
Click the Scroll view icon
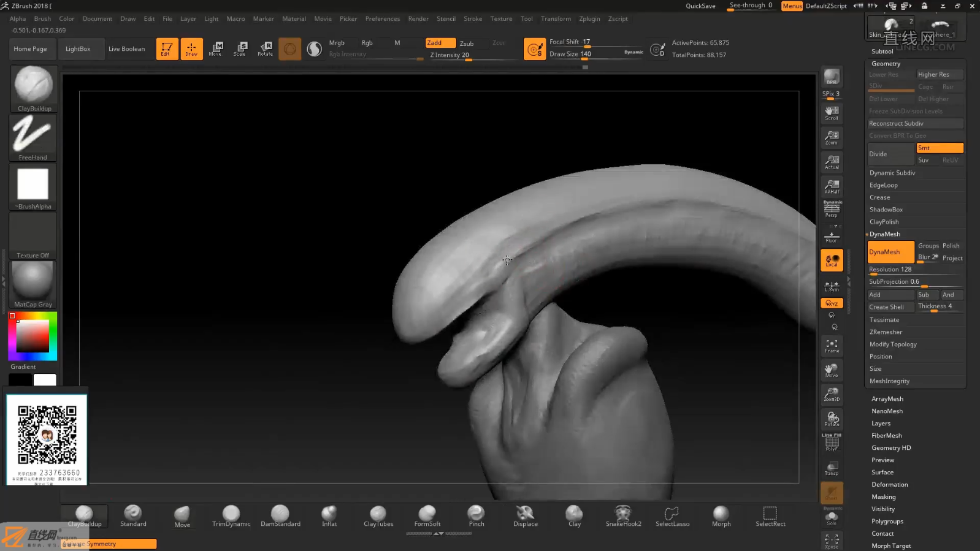(x=832, y=113)
